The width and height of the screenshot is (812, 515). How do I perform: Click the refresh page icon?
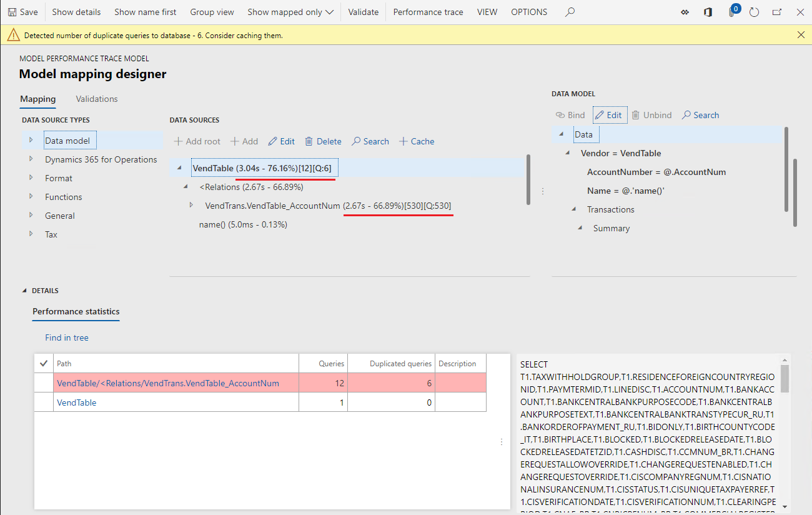tap(754, 12)
